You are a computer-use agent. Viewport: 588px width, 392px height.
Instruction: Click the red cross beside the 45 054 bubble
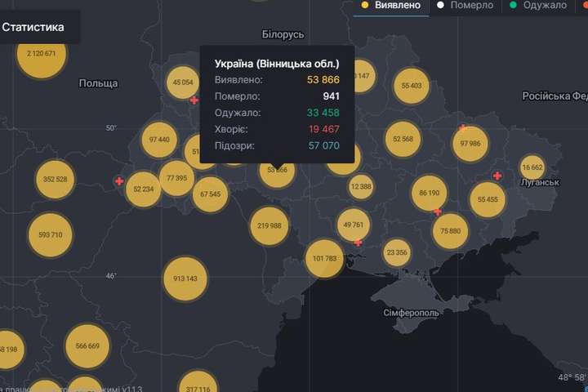coord(194,100)
